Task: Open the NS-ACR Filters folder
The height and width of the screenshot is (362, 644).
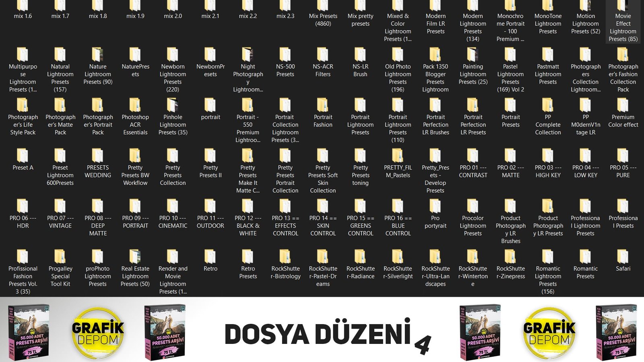Action: pos(323,62)
